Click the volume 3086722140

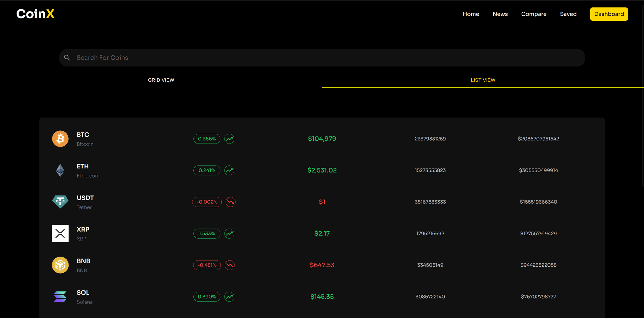[x=430, y=297]
